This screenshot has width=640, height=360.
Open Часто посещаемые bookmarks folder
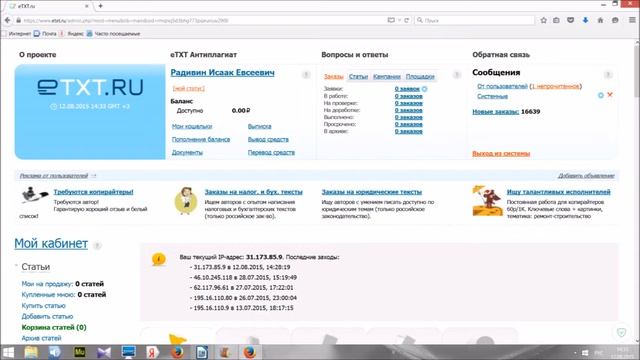pyautogui.click(x=113, y=33)
